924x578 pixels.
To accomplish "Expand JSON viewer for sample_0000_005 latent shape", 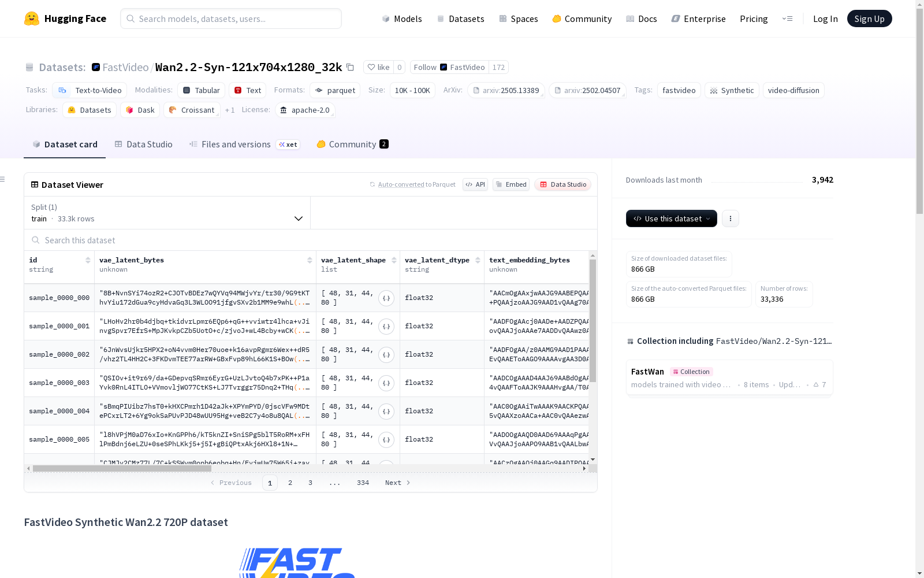I will coord(386,440).
